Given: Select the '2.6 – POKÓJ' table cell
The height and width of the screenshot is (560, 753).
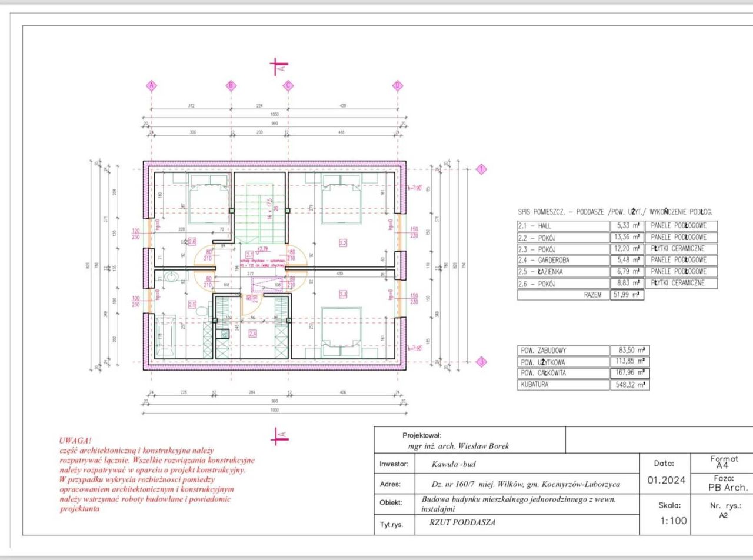Looking at the screenshot, I should [564, 284].
